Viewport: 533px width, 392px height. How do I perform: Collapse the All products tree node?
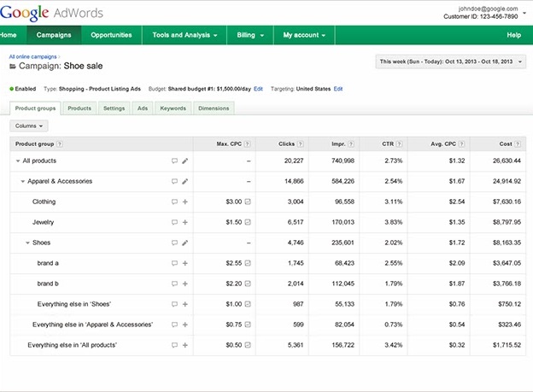pos(18,161)
